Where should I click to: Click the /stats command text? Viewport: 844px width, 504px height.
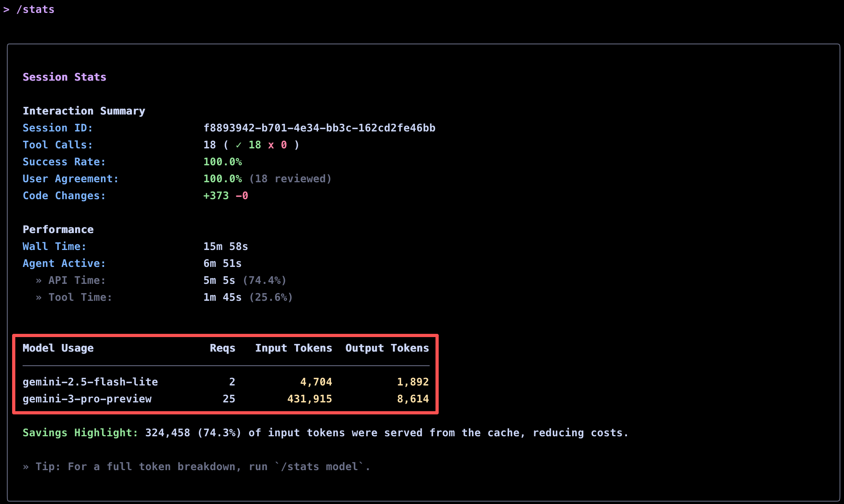click(36, 10)
